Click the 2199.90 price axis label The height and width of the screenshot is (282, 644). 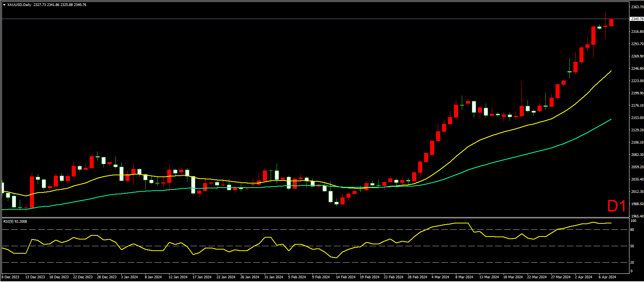[637, 93]
